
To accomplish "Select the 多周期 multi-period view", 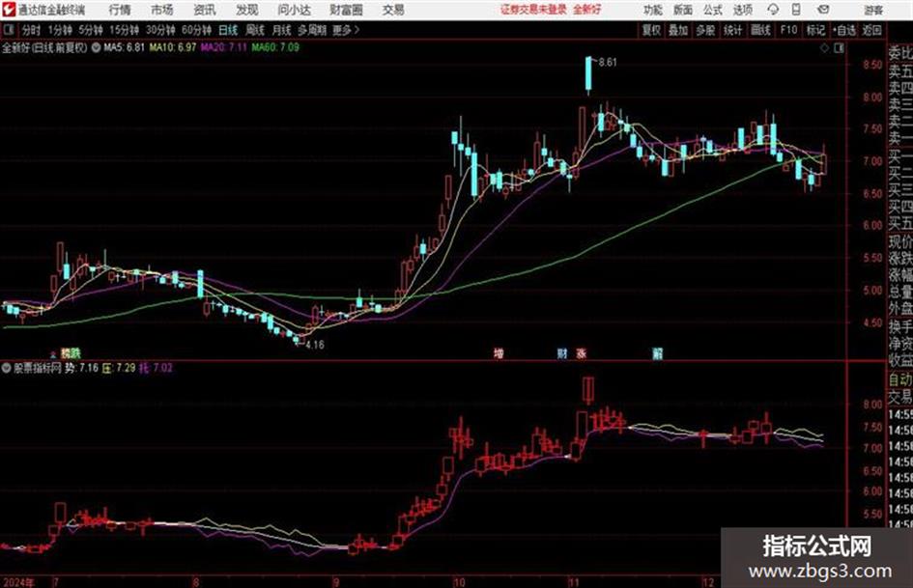I will pyautogui.click(x=312, y=30).
